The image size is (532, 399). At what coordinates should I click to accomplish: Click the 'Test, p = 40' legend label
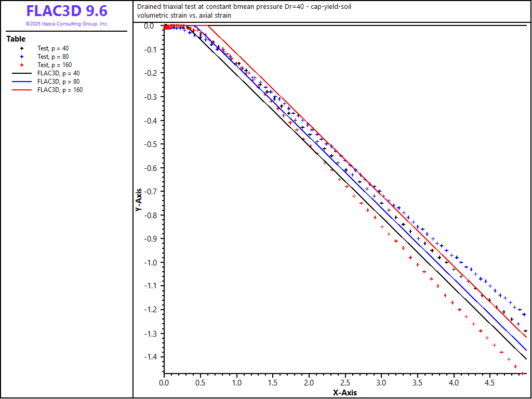53,48
